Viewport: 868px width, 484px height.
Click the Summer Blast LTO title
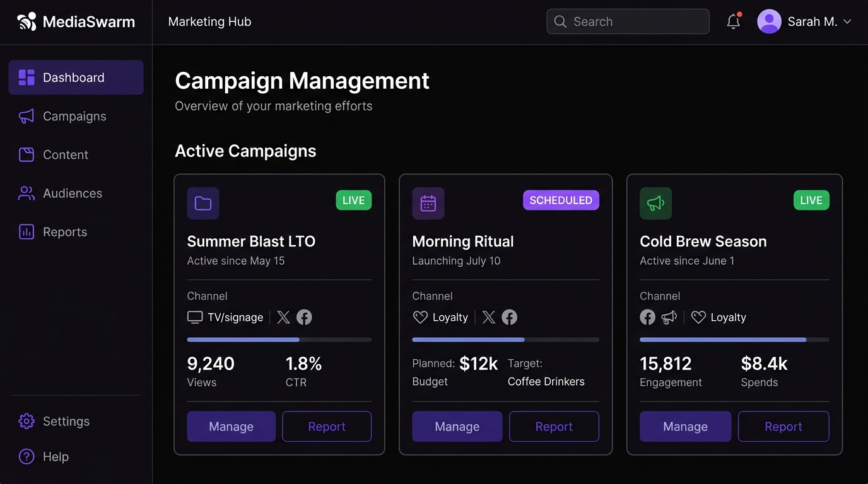[x=251, y=241]
